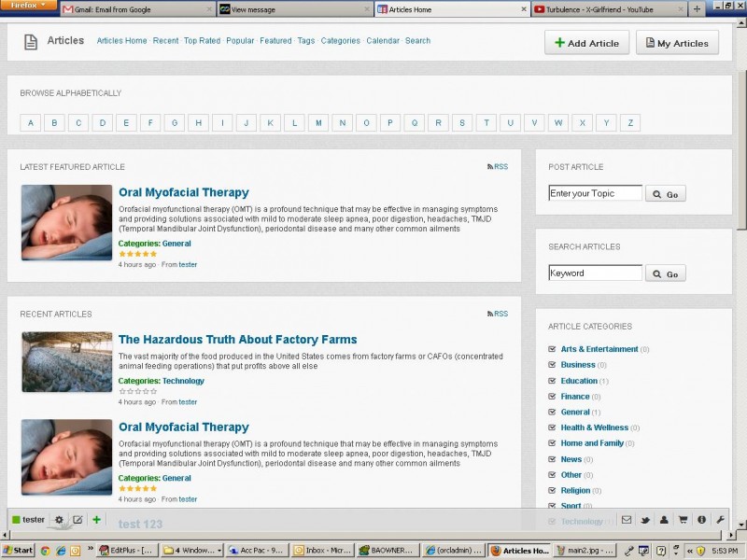
Task: Click the Articles page document icon
Action: [31, 42]
